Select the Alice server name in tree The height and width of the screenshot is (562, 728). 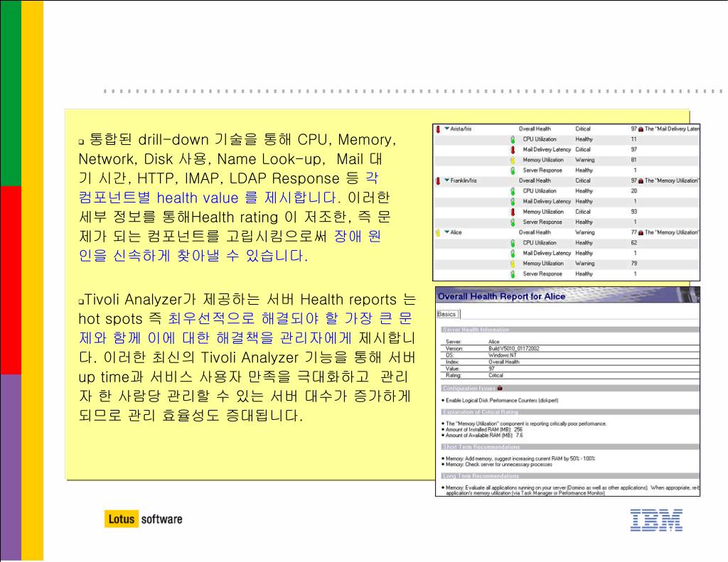point(456,232)
